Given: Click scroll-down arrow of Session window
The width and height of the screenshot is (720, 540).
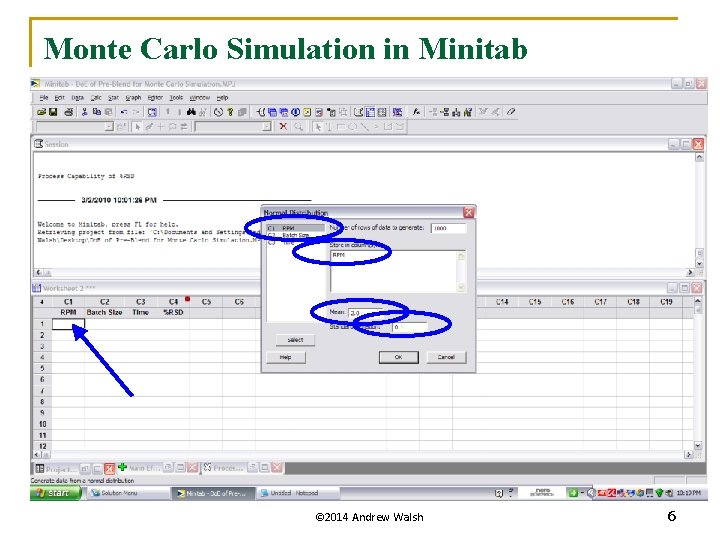Looking at the screenshot, I should (x=699, y=264).
